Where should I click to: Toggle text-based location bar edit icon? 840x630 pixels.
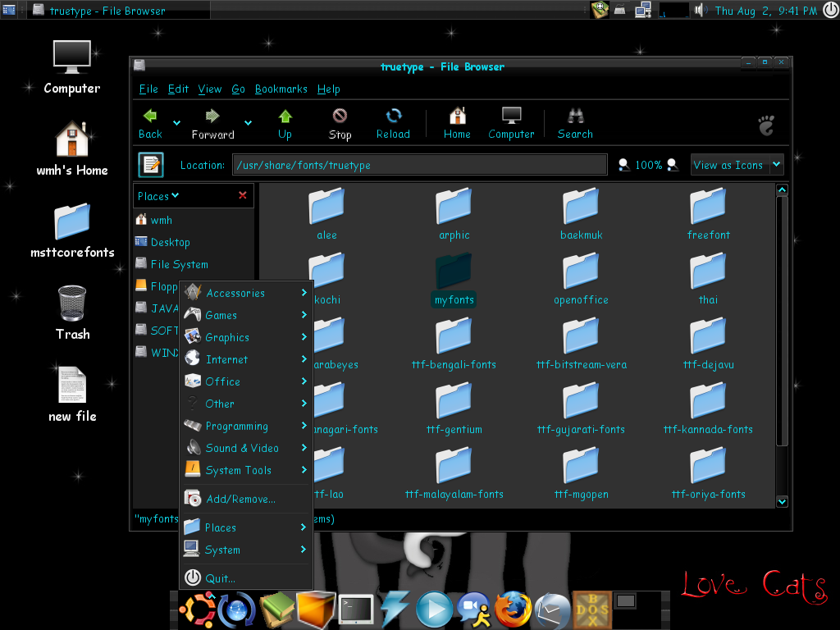point(151,165)
